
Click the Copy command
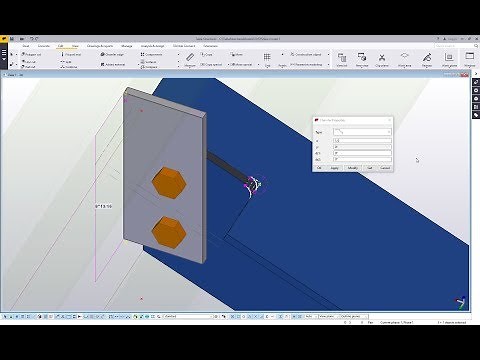(207, 54)
